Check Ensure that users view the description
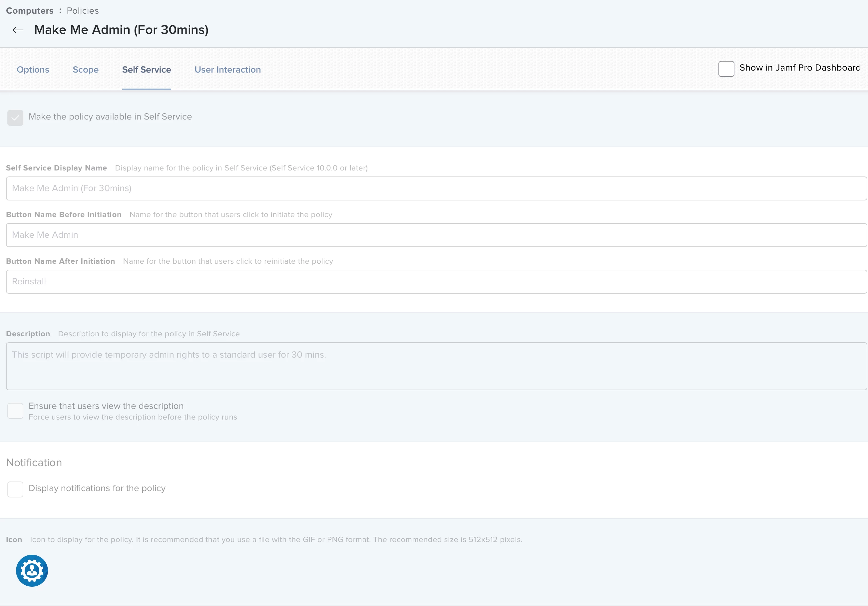 pos(15,411)
